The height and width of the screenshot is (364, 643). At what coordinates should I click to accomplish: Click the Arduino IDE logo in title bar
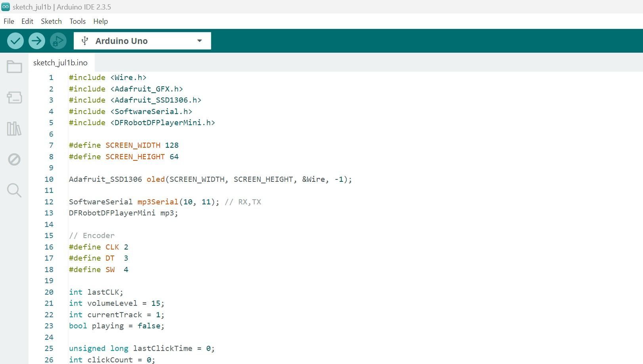coord(6,7)
